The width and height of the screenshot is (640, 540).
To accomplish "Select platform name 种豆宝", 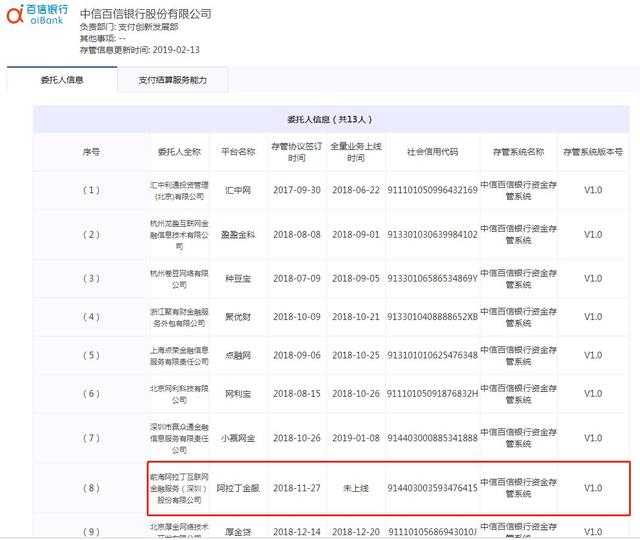I will pyautogui.click(x=238, y=279).
